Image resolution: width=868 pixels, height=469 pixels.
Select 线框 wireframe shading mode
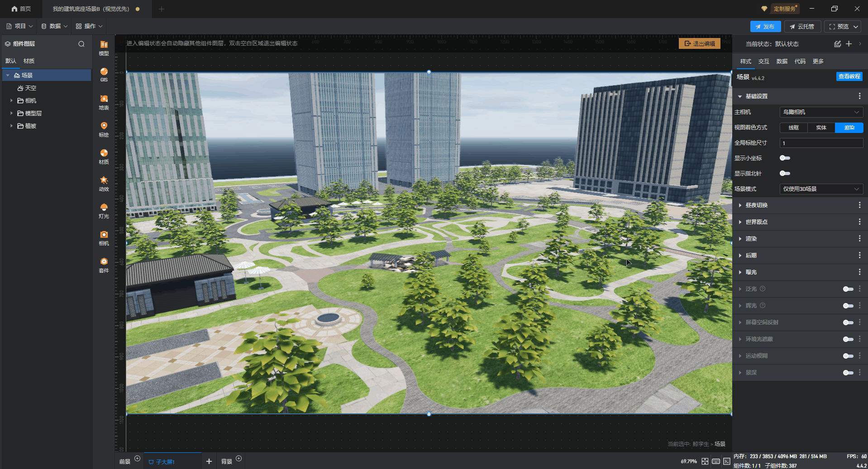793,128
